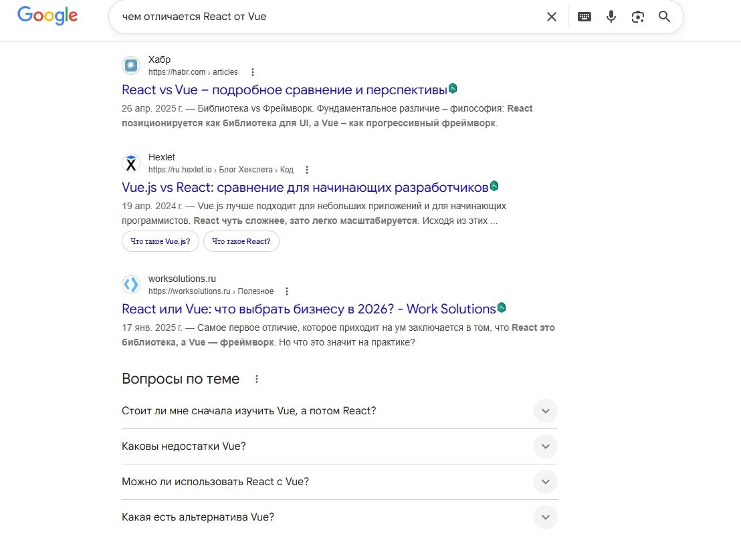Open the three-dot menu for the Hexlet result
The width and height of the screenshot is (741, 560).
(306, 170)
